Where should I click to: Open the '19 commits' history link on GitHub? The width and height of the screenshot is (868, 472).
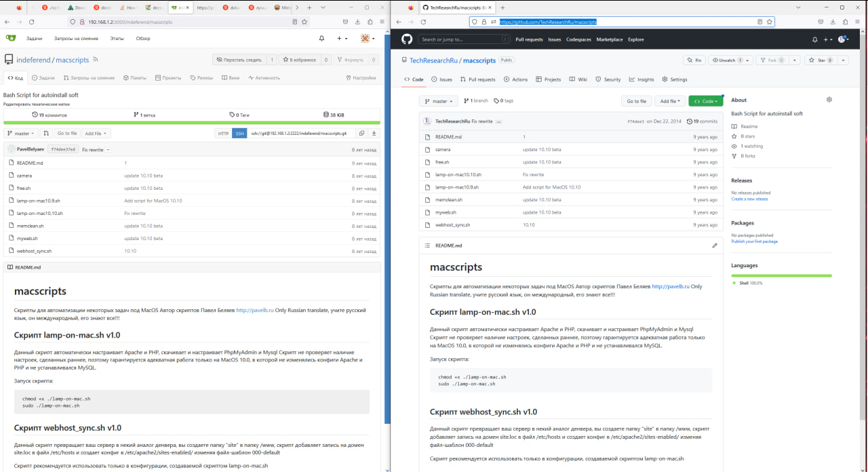click(702, 121)
